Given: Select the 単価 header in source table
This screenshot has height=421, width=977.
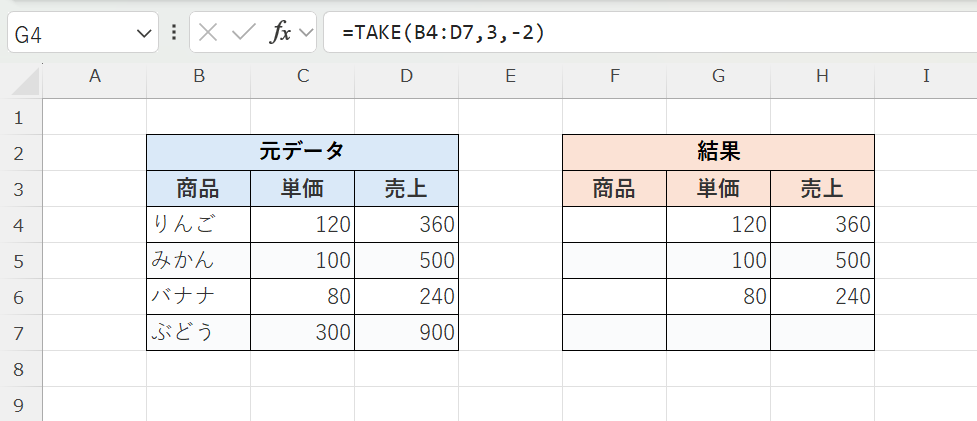Looking at the screenshot, I should (302, 188).
